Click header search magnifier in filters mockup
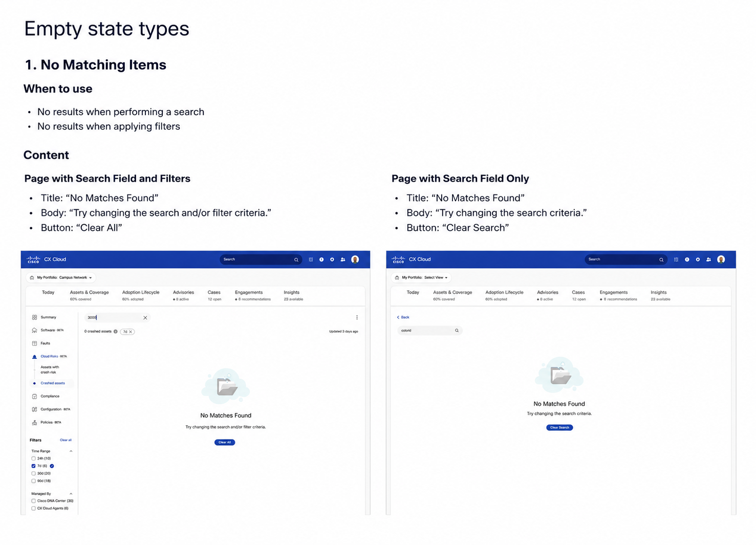 296,260
